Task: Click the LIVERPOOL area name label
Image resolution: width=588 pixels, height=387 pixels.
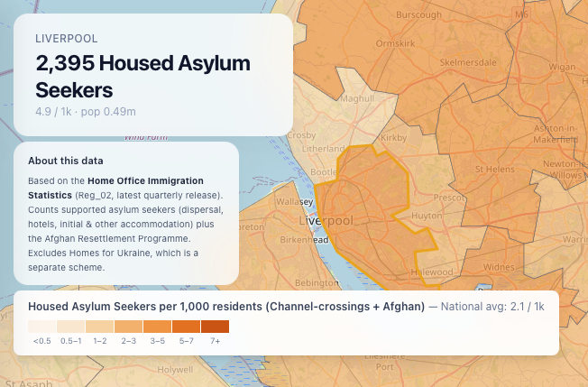Action: [67, 39]
